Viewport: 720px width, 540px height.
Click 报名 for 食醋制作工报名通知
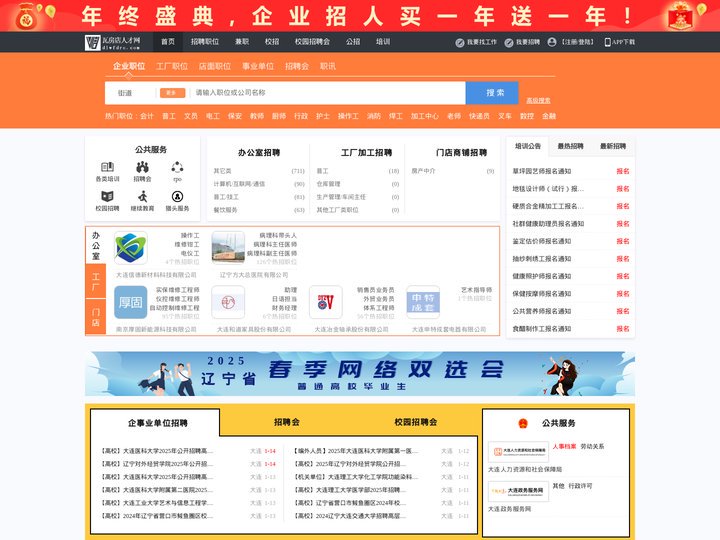click(x=623, y=329)
